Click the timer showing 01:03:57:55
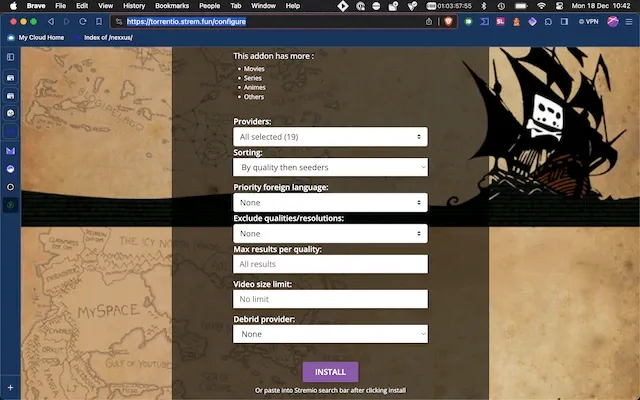Viewport: 640px width, 400px height. point(449,6)
